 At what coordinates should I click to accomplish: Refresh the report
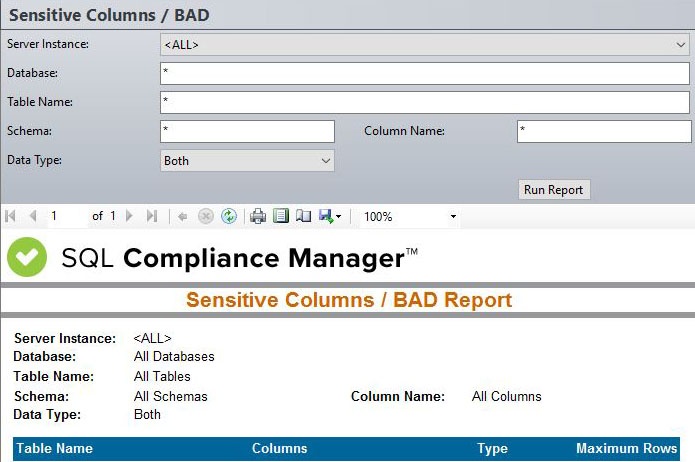click(229, 216)
